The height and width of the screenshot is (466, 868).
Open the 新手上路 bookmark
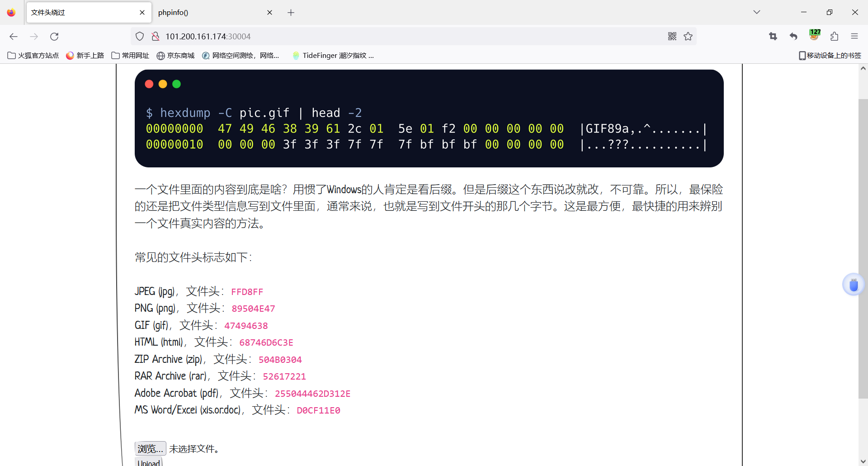[x=85, y=56]
